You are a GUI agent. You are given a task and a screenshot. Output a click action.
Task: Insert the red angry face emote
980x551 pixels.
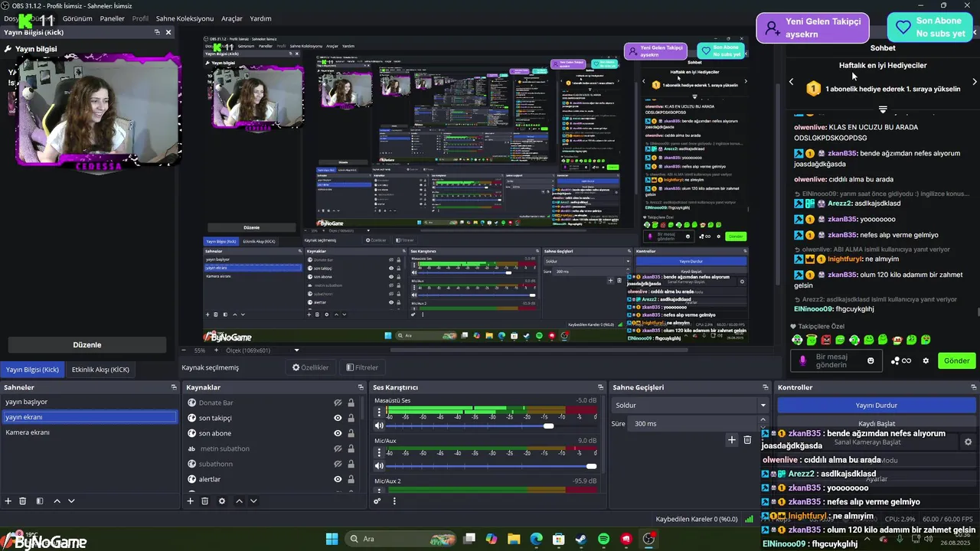(x=826, y=340)
